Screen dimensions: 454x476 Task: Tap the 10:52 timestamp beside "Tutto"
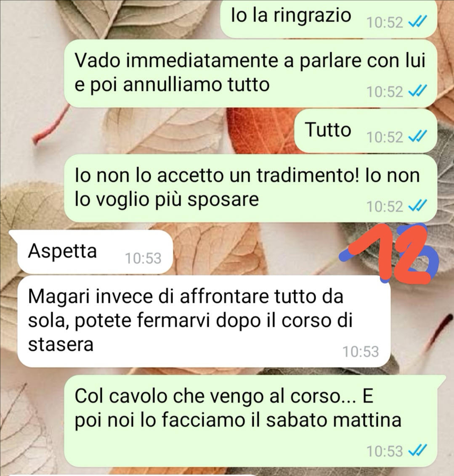pos(385,137)
